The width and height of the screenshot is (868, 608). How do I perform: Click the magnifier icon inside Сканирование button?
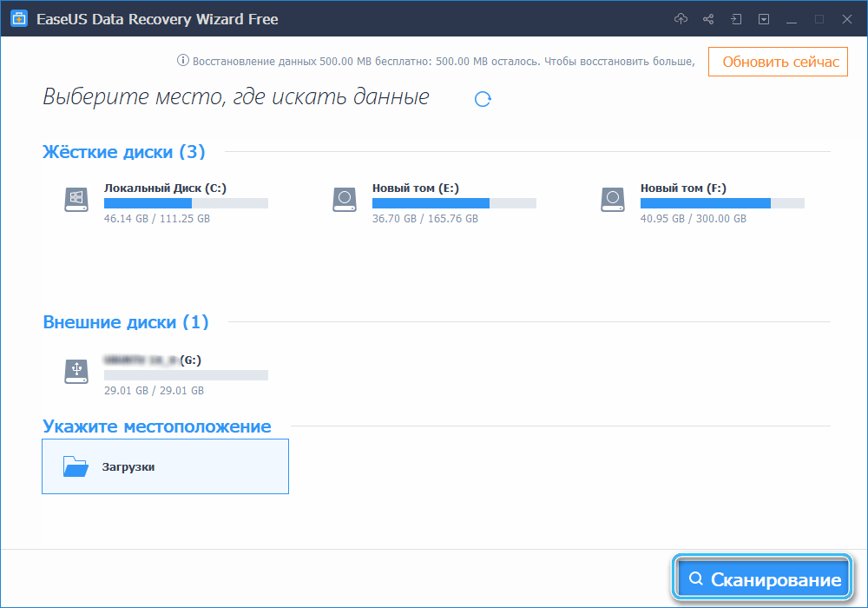pyautogui.click(x=695, y=577)
